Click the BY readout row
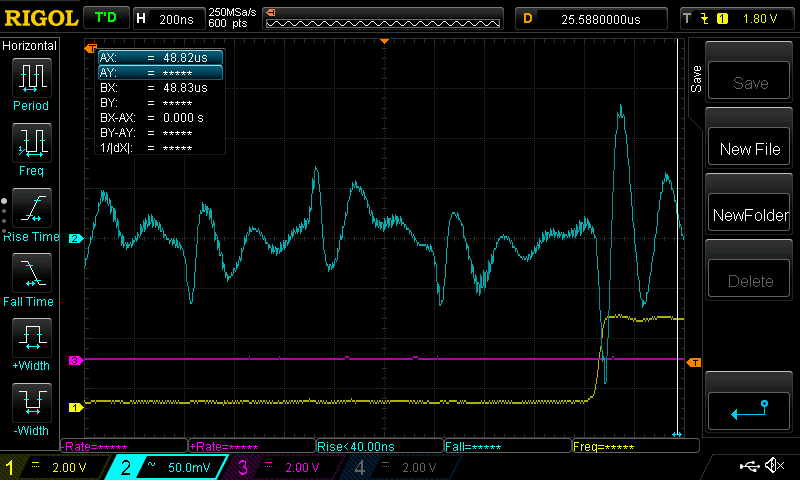800x480 pixels. [146, 103]
